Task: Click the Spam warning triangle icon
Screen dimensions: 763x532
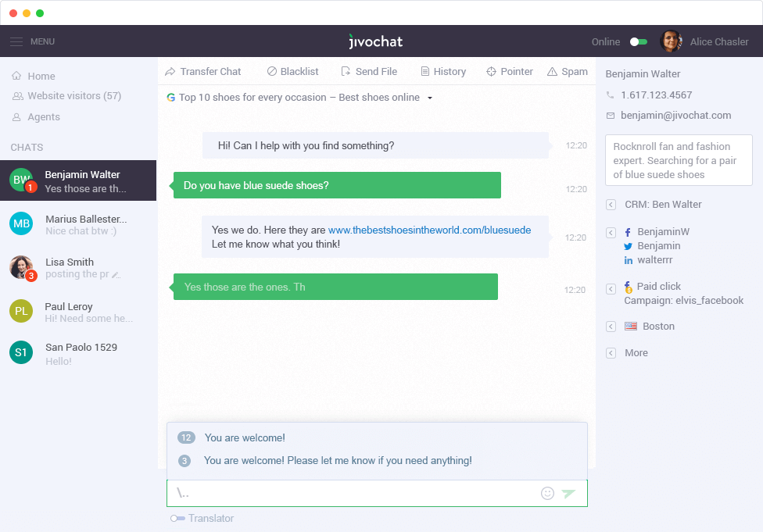Action: point(552,71)
